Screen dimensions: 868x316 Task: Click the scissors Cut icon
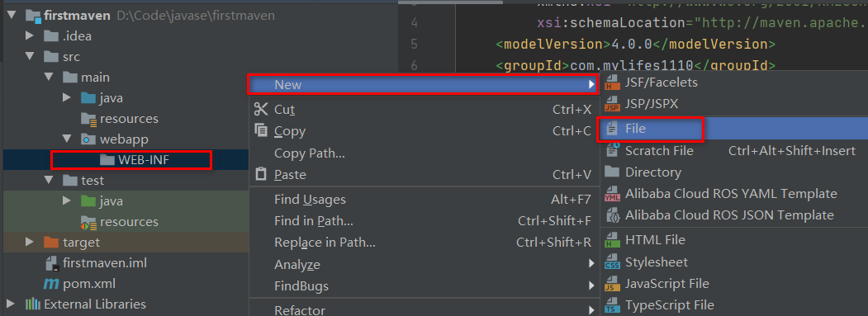point(261,109)
